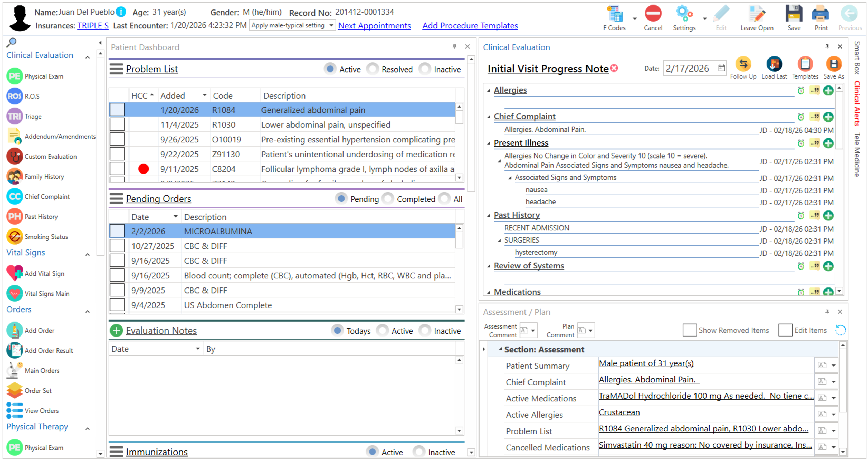Click the Load Last icon
Viewport: 868px width, 461px height.
774,64
